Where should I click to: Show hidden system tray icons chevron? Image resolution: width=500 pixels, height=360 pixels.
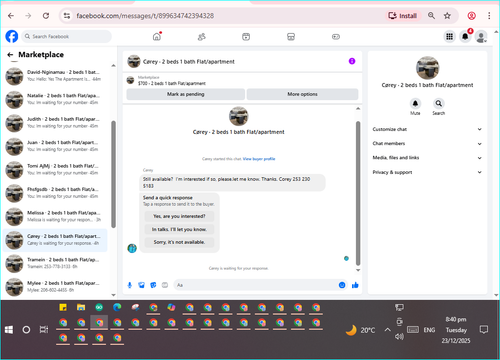(387, 330)
